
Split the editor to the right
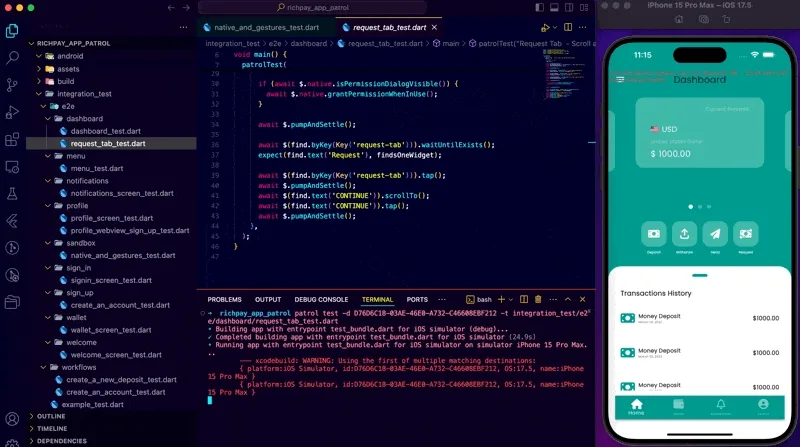[568, 27]
